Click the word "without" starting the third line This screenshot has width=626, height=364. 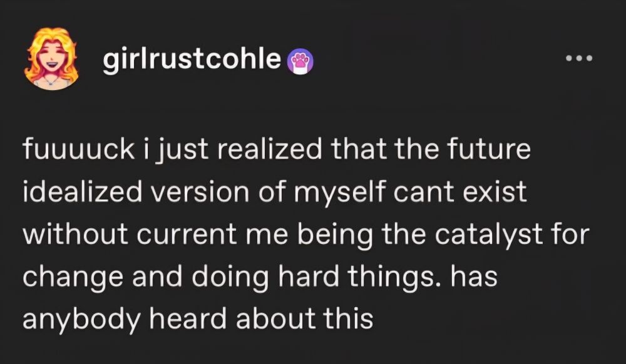(x=75, y=234)
